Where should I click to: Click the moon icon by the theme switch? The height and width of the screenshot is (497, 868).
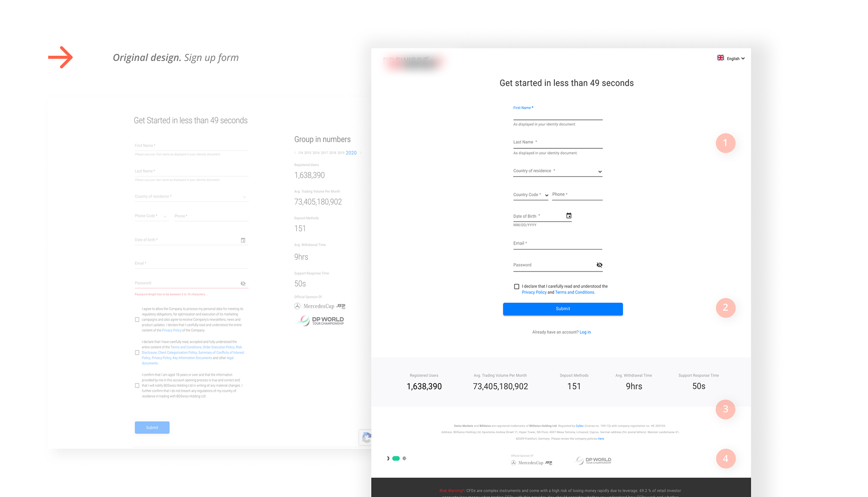coord(387,459)
